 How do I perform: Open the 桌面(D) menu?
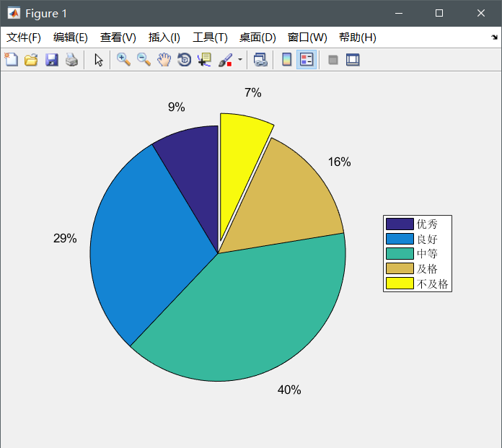(x=257, y=38)
